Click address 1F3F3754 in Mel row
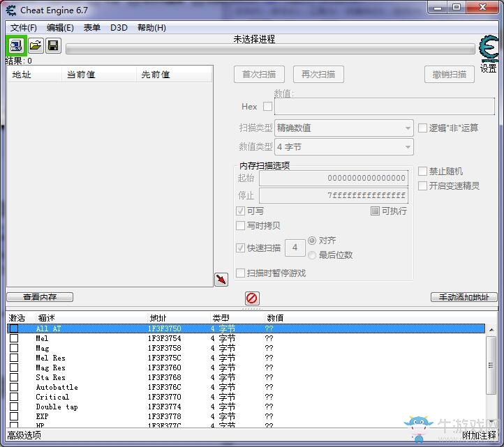 pos(164,338)
